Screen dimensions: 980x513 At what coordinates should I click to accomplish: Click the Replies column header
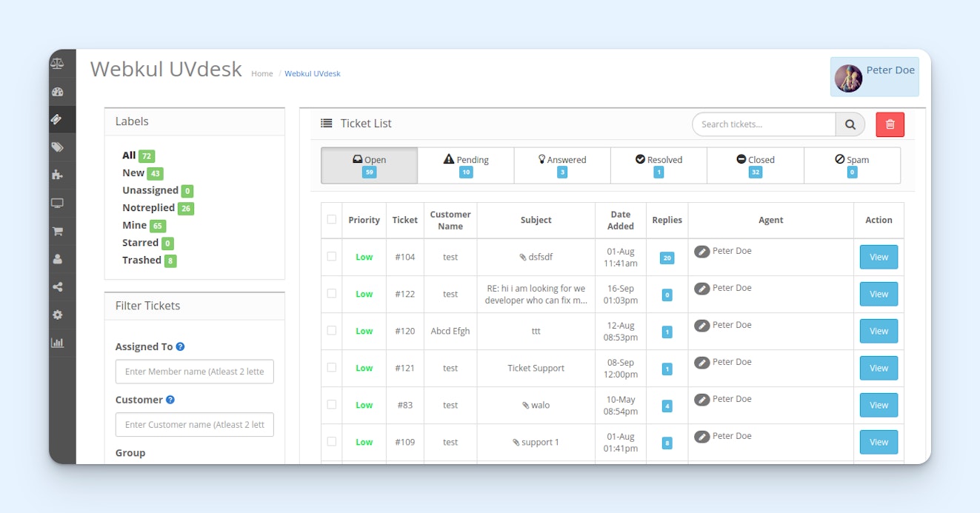(x=667, y=220)
